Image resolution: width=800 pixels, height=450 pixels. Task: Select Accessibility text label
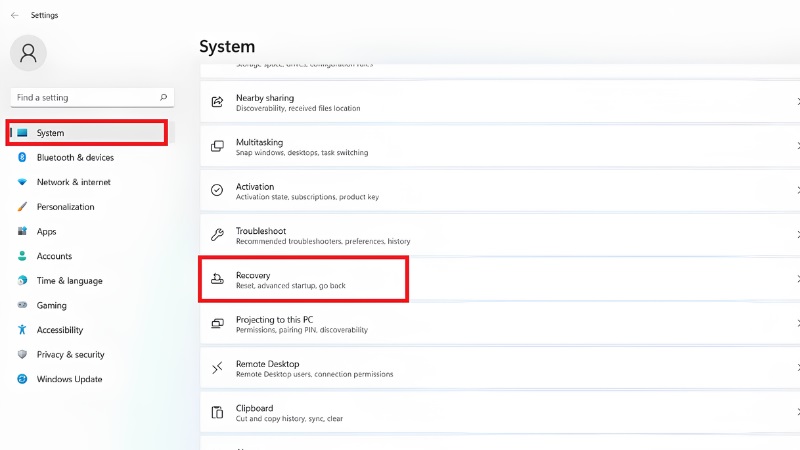(60, 330)
